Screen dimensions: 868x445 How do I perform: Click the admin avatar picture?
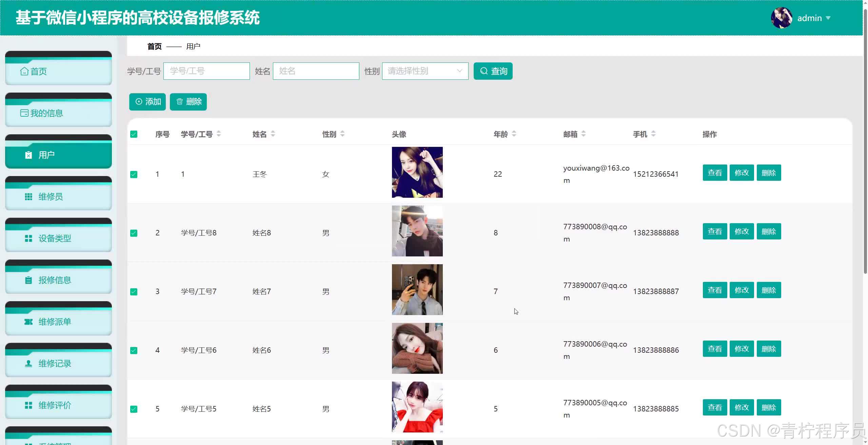[782, 18]
